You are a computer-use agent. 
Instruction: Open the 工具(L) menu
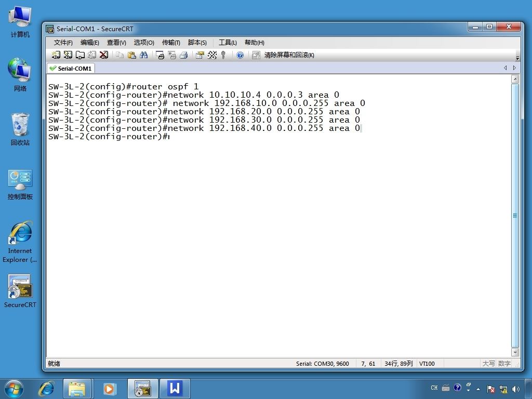pos(228,43)
